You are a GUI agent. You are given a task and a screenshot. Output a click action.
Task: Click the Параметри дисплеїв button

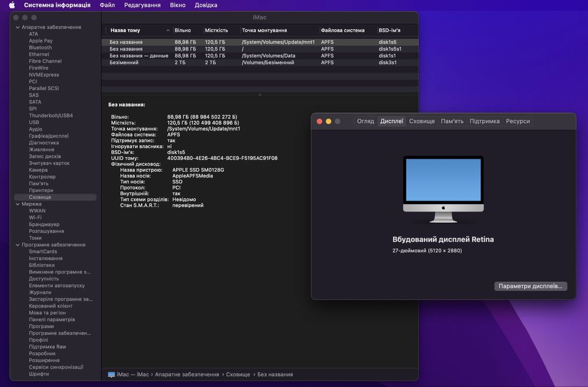tap(530, 286)
